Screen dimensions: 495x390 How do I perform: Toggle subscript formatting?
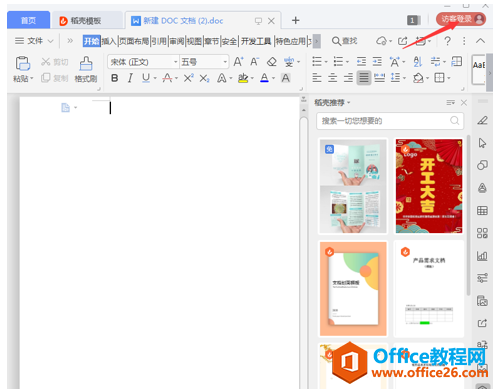[204, 78]
